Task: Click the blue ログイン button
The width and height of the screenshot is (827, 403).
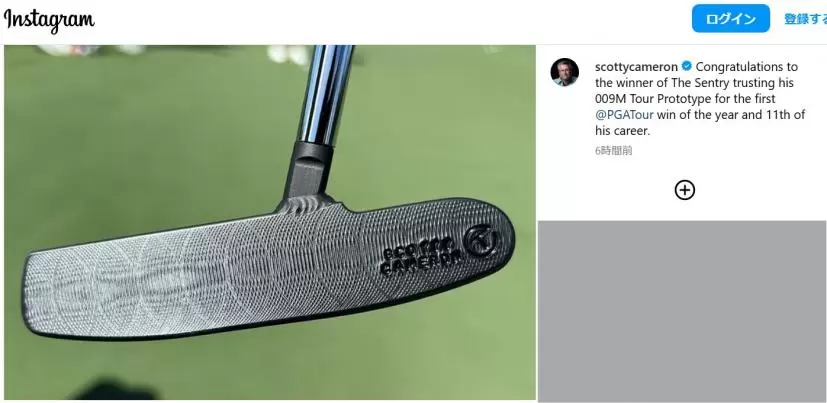Action: tap(730, 18)
